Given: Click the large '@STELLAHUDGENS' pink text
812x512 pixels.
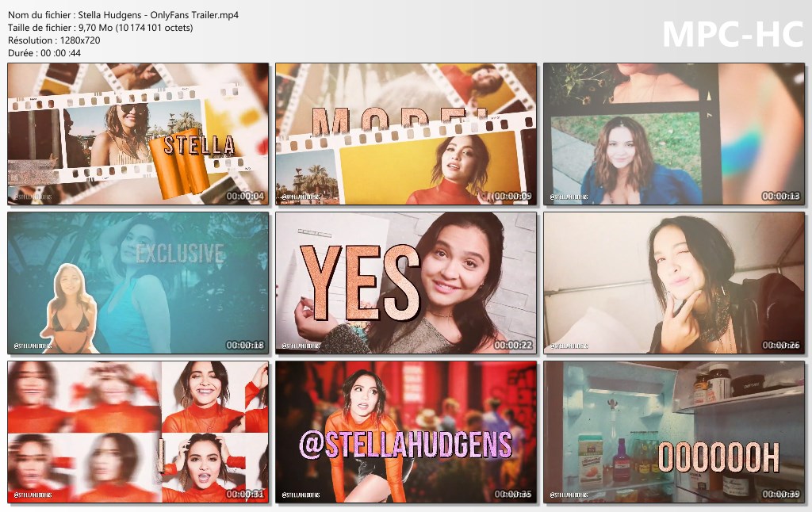Looking at the screenshot, I should point(405,445).
